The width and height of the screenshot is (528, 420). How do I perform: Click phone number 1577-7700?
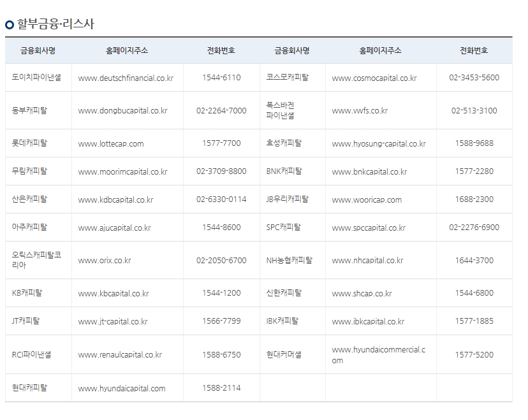pos(221,143)
